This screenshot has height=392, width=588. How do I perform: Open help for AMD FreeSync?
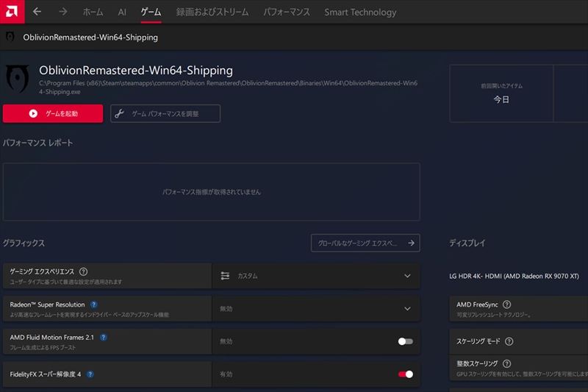pyautogui.click(x=506, y=304)
